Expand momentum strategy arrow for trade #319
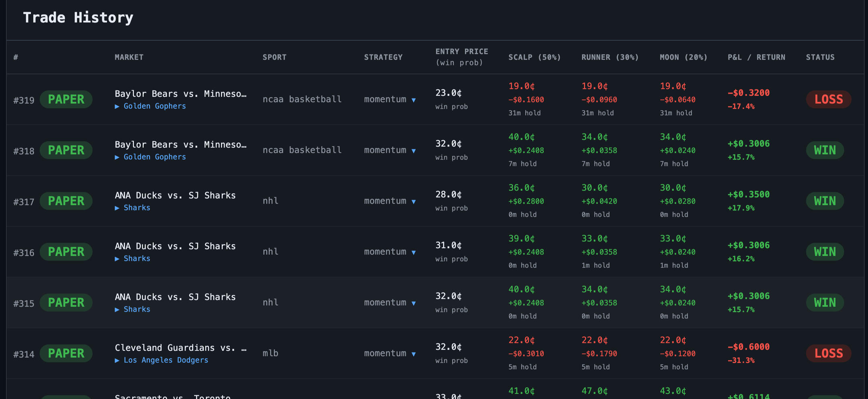 point(414,100)
